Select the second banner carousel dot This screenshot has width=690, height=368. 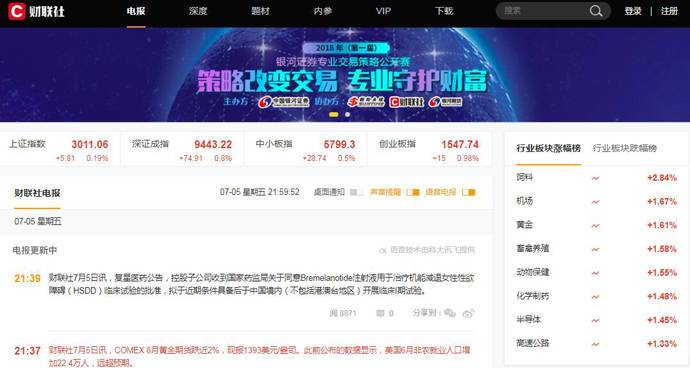[x=348, y=114]
